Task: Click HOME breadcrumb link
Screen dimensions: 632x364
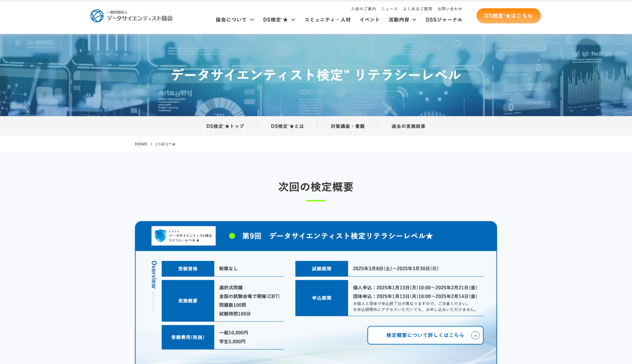Action: click(x=141, y=144)
